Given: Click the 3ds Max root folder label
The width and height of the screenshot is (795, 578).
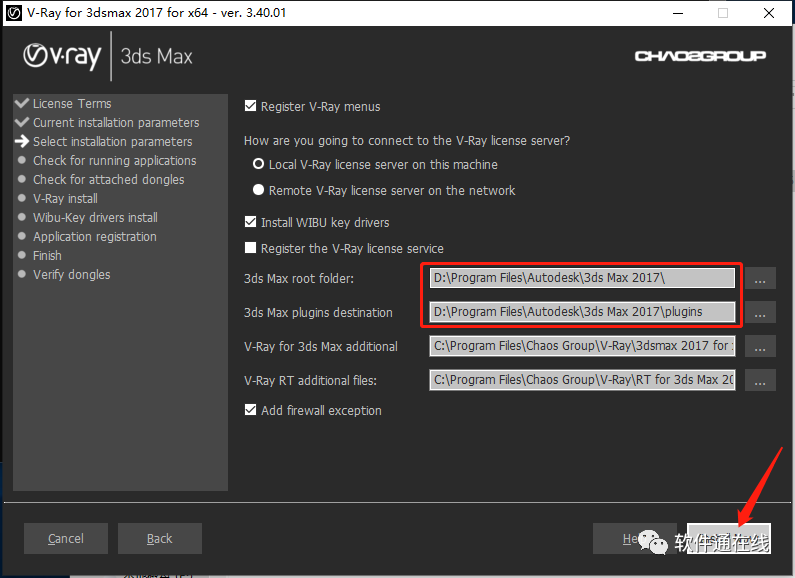Looking at the screenshot, I should click(299, 278).
